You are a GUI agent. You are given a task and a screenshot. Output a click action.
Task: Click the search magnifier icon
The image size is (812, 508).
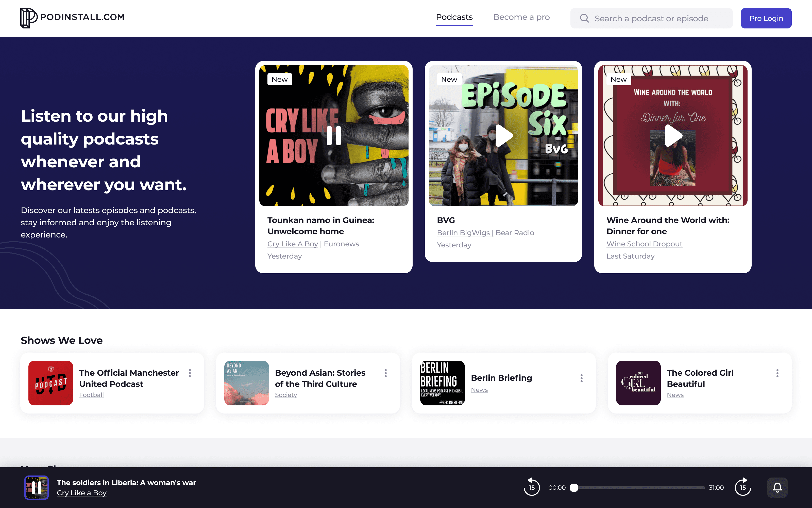[584, 18]
